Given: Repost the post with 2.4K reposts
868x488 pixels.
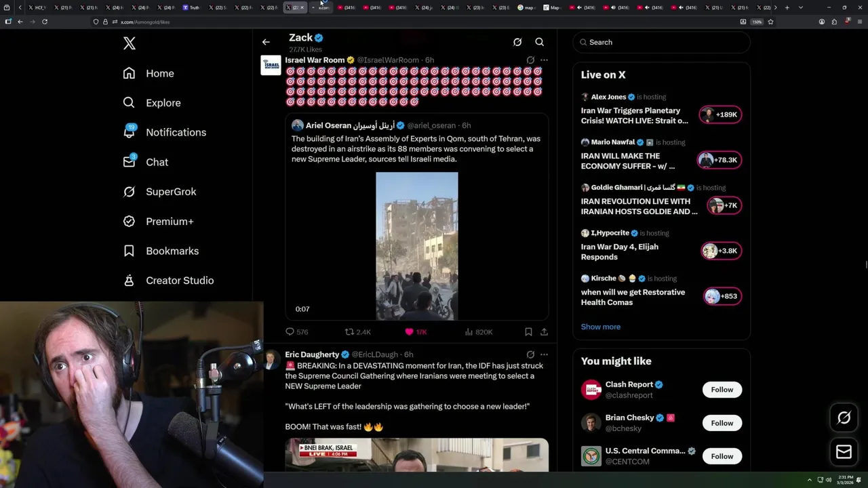Looking at the screenshot, I should pos(358,332).
